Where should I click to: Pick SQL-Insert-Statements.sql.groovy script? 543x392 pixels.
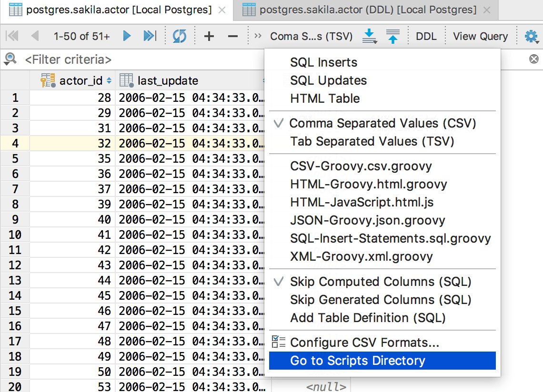tap(382, 238)
